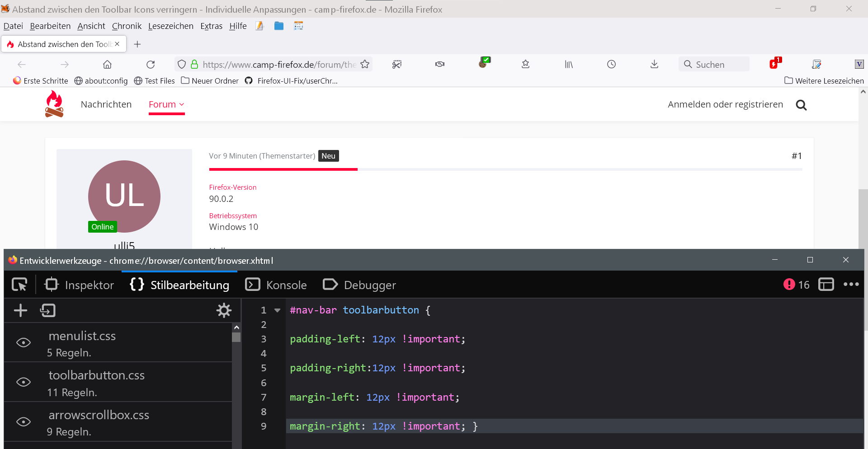Open the Nachrichten page link
The width and height of the screenshot is (868, 449).
click(106, 104)
